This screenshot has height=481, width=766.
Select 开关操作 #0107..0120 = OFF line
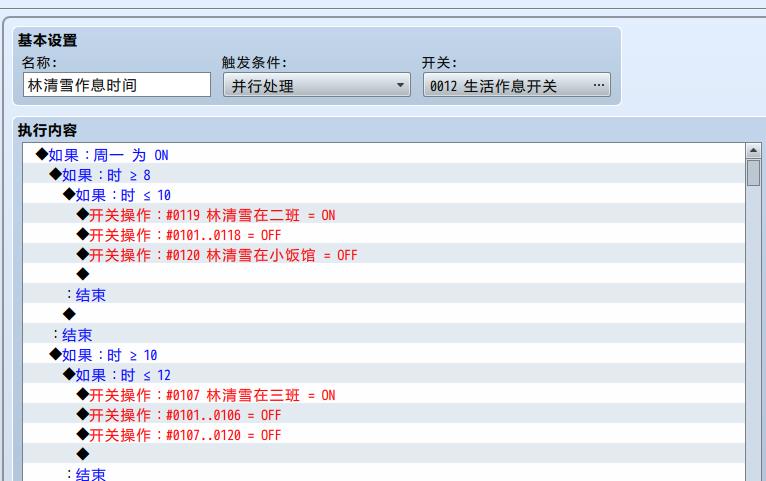coord(383,436)
